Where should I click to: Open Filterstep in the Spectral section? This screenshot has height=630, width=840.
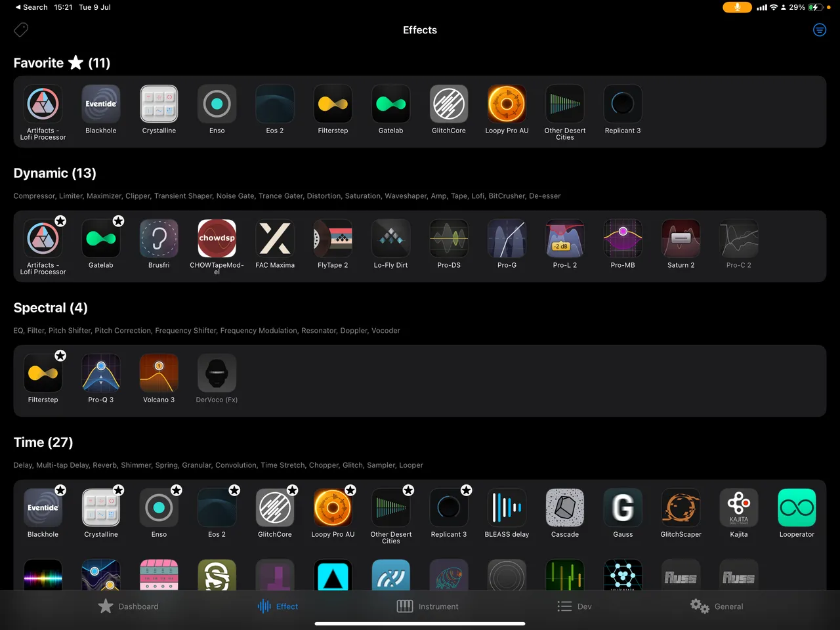pyautogui.click(x=43, y=373)
